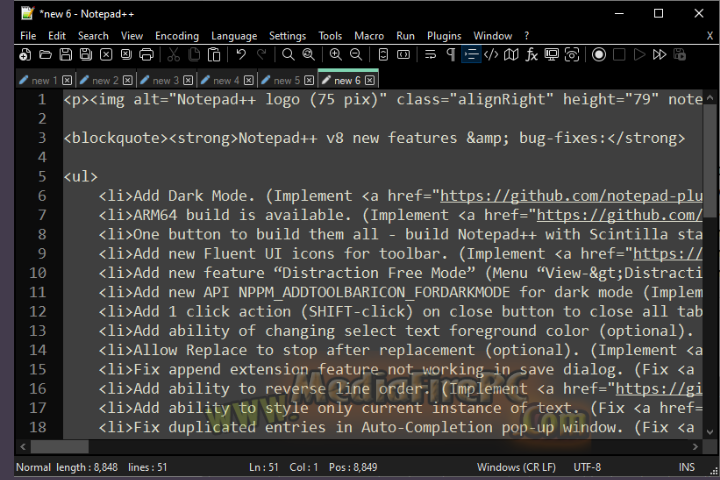The width and height of the screenshot is (720, 480).
Task: Cut selection with scissors icon
Action: (x=173, y=55)
